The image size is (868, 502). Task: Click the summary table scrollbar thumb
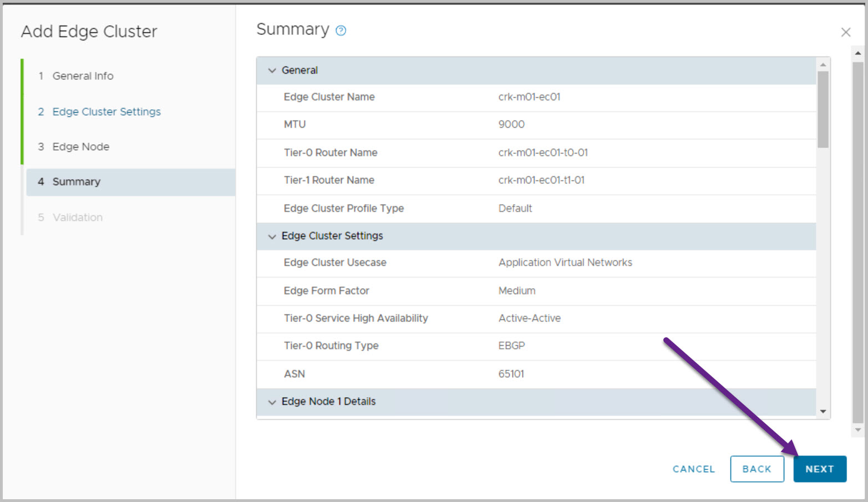[x=823, y=108]
